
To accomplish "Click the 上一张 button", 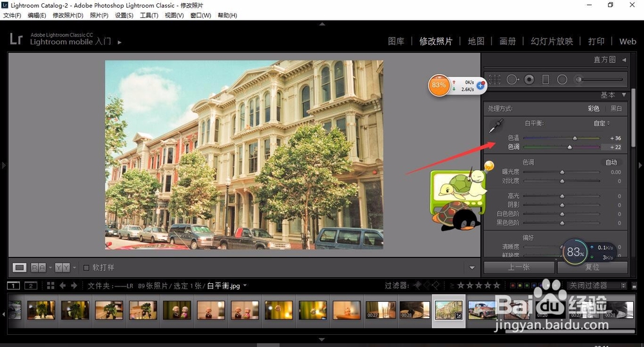I will click(x=520, y=267).
